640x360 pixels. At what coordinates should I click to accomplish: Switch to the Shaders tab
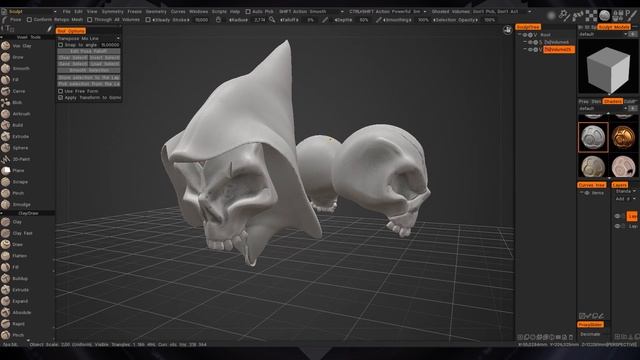click(613, 101)
